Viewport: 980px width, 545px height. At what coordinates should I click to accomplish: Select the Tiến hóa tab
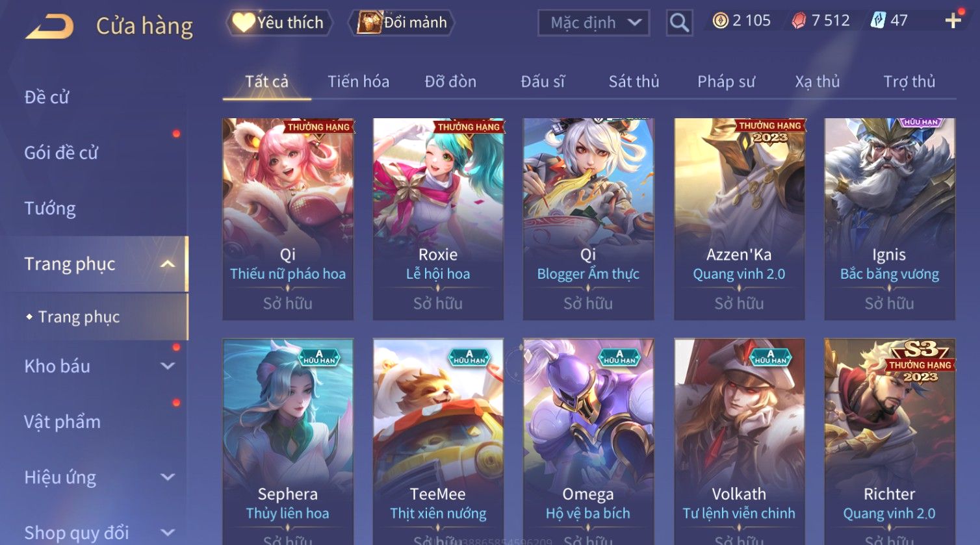[x=358, y=81]
